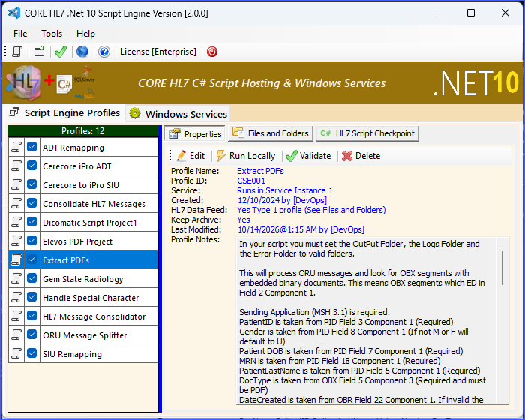Select the Properties tab
Screen dimensions: 525x420
point(195,134)
